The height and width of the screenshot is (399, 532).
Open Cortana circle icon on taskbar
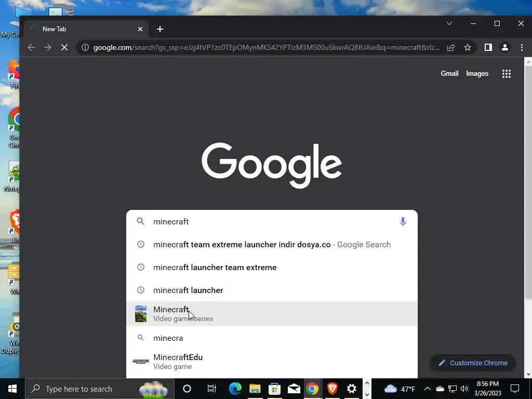[187, 389]
